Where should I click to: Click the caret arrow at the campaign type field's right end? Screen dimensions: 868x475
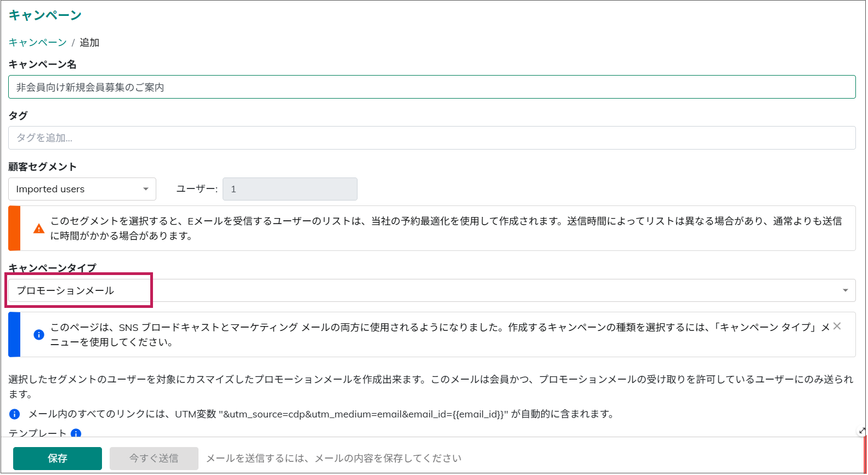845,290
